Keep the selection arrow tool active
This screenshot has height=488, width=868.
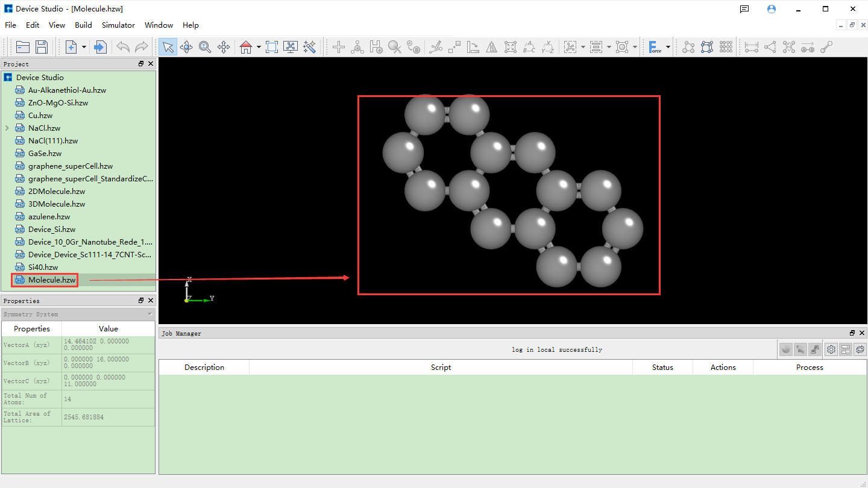point(167,46)
